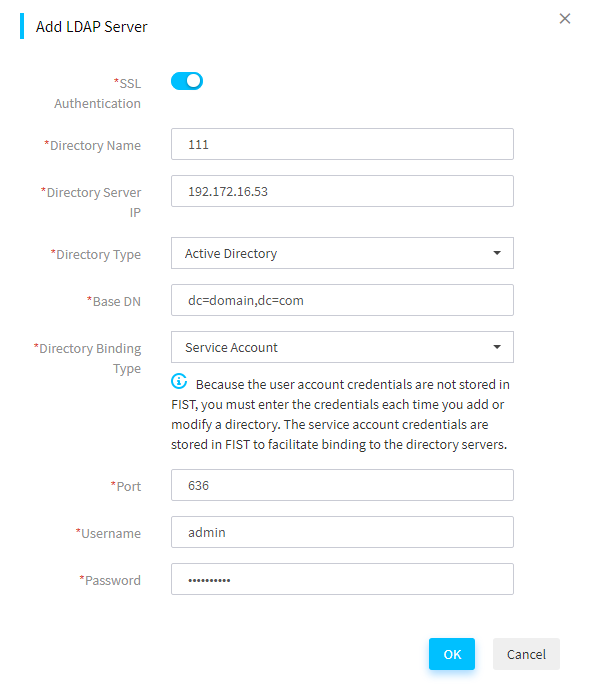Viewport: 592px width, 691px height.
Task: Click the info icon beside the credentials note
Action: (179, 381)
